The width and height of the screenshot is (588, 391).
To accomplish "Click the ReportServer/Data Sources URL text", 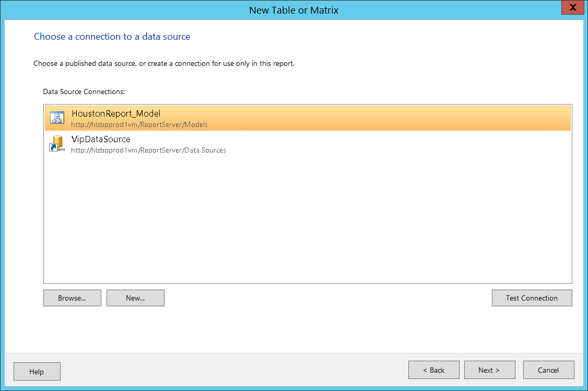I will [148, 150].
